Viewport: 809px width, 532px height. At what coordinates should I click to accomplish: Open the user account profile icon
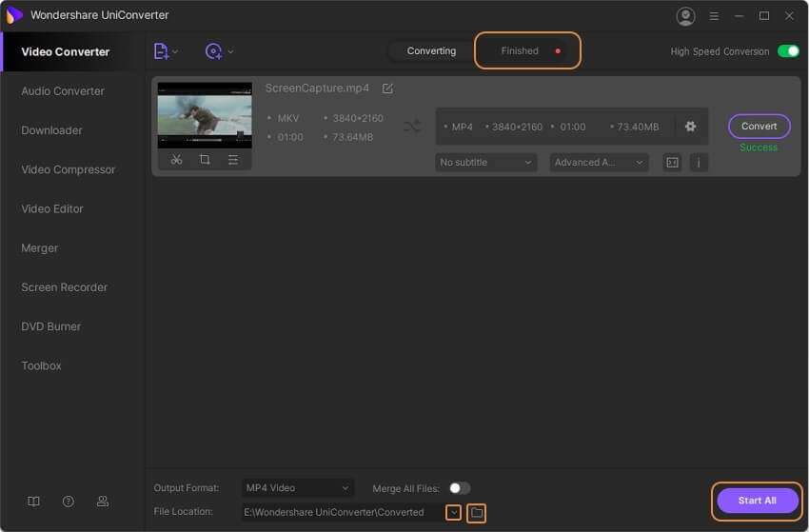click(x=685, y=16)
